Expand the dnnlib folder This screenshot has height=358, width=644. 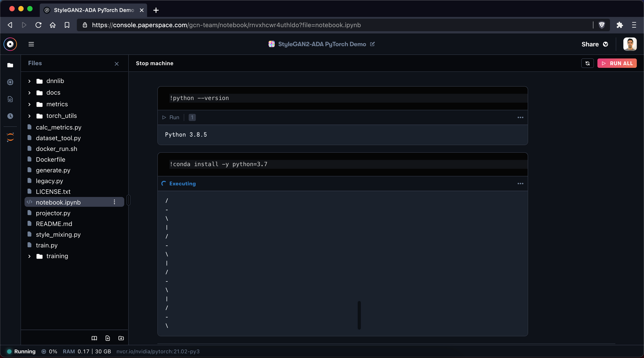click(x=29, y=81)
